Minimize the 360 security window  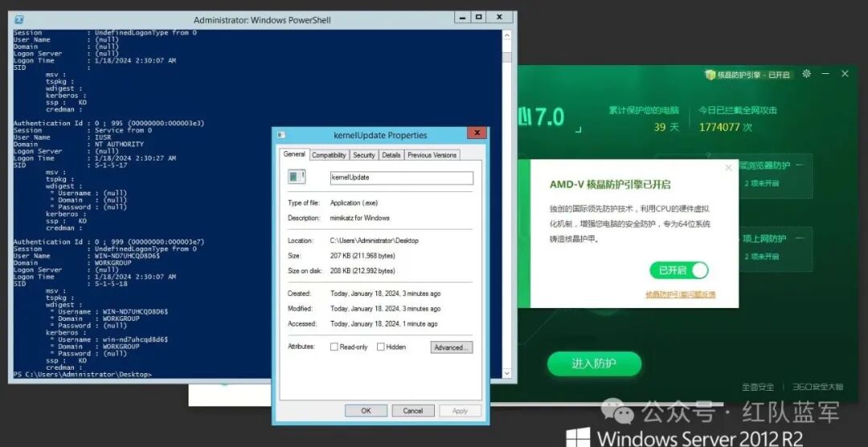click(826, 74)
